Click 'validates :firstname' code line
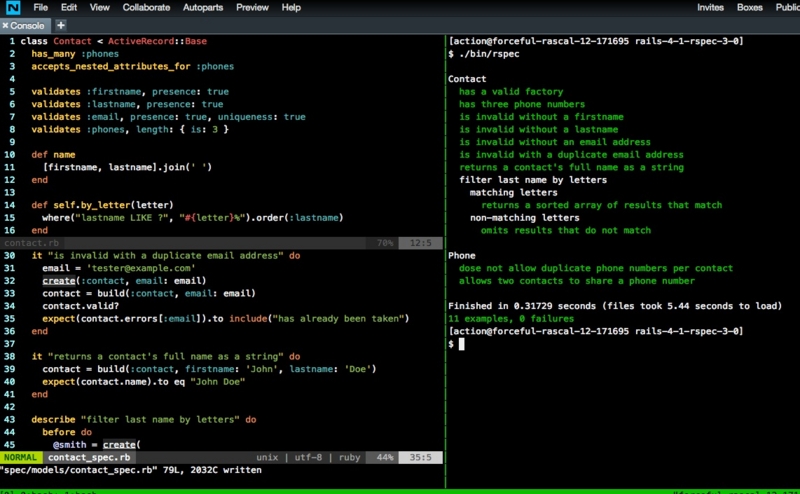The height and width of the screenshot is (494, 800). coord(130,92)
